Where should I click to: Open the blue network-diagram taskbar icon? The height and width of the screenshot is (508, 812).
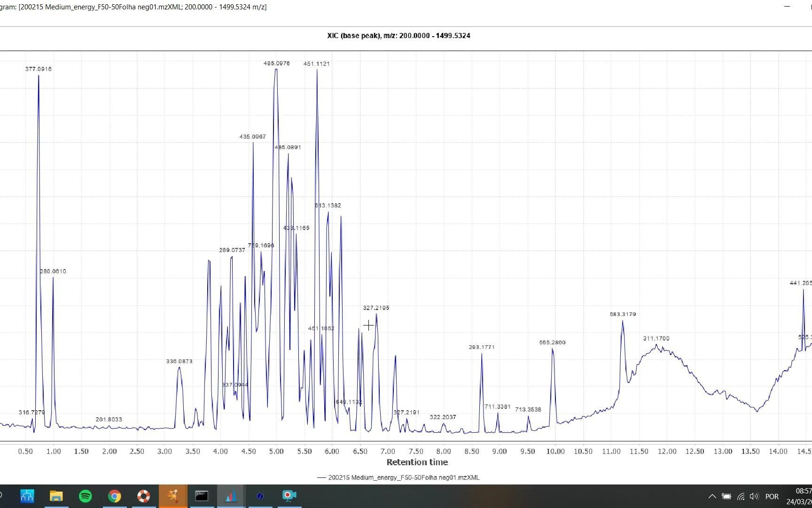click(27, 496)
